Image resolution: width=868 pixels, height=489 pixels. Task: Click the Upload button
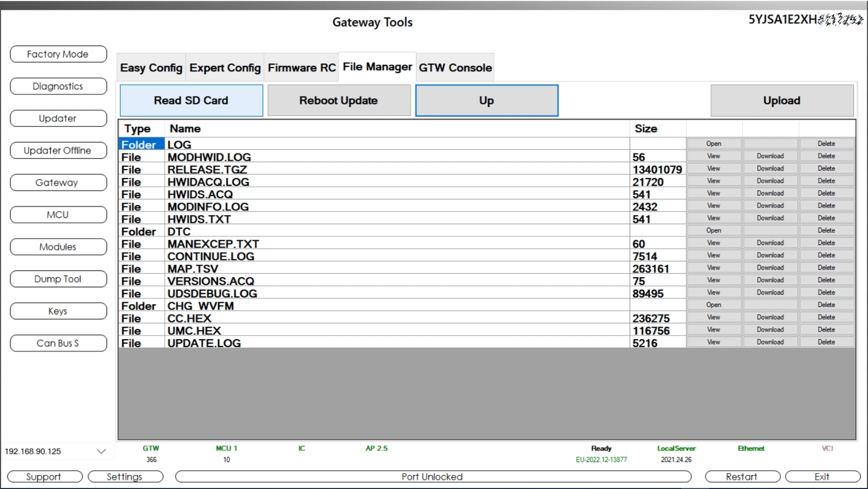tap(781, 100)
